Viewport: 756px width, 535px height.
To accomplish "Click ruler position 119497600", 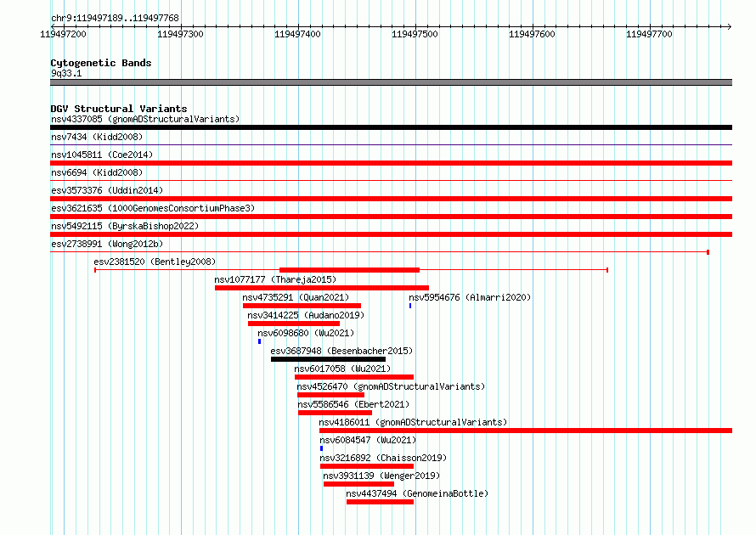I will point(532,34).
